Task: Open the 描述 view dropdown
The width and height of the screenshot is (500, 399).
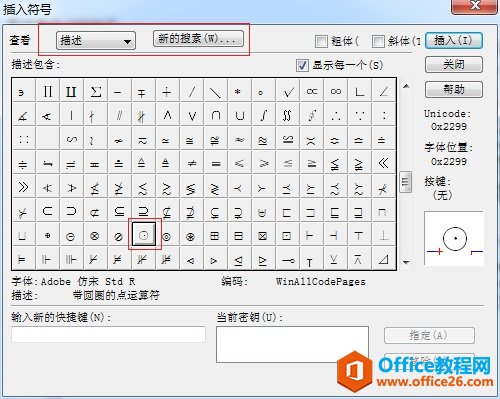Action: click(x=96, y=41)
